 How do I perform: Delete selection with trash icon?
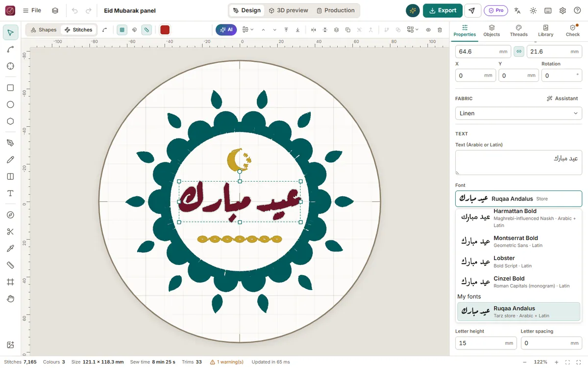pos(440,30)
